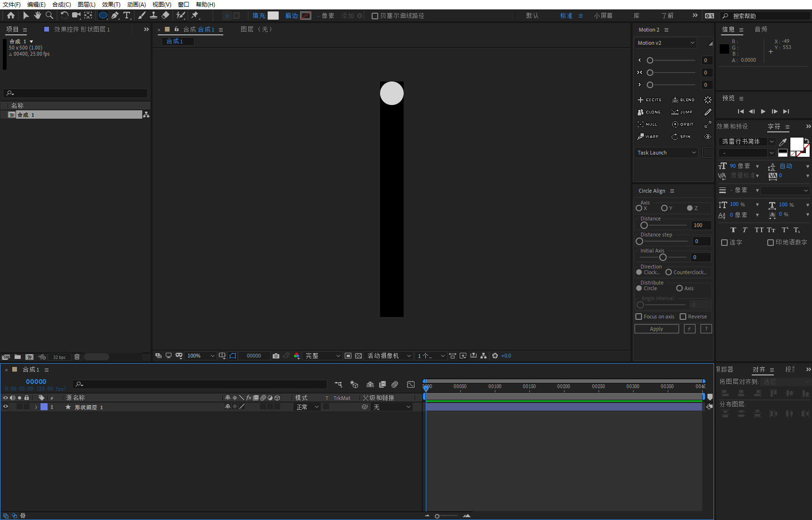Viewport: 812px width, 520px height.
Task: Click the burst icon beside BLEND
Action: tap(708, 100)
